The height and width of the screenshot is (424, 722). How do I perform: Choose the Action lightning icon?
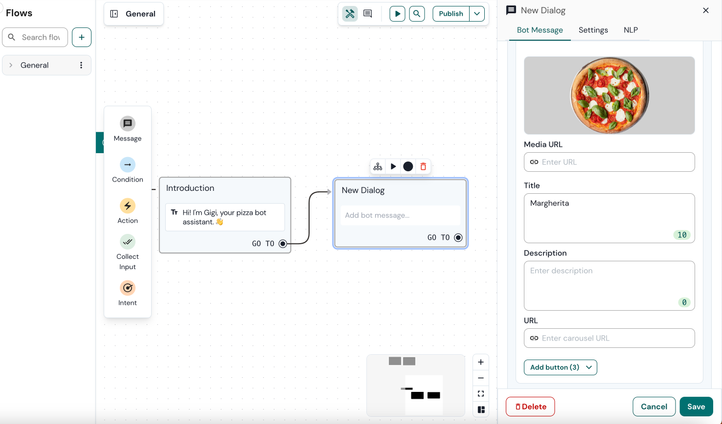pos(127,206)
